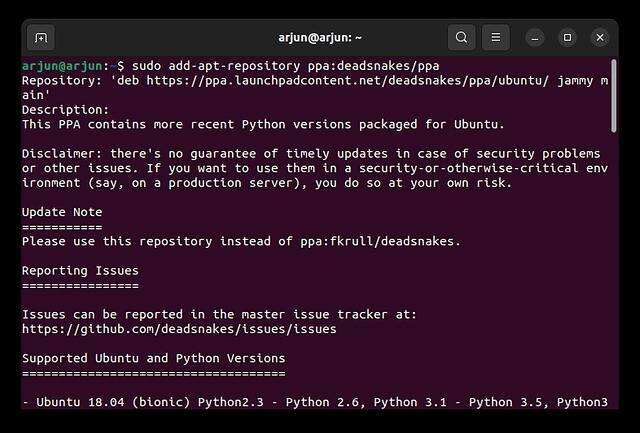Click the Update Note heading
The width and height of the screenshot is (640, 433).
[x=62, y=212]
